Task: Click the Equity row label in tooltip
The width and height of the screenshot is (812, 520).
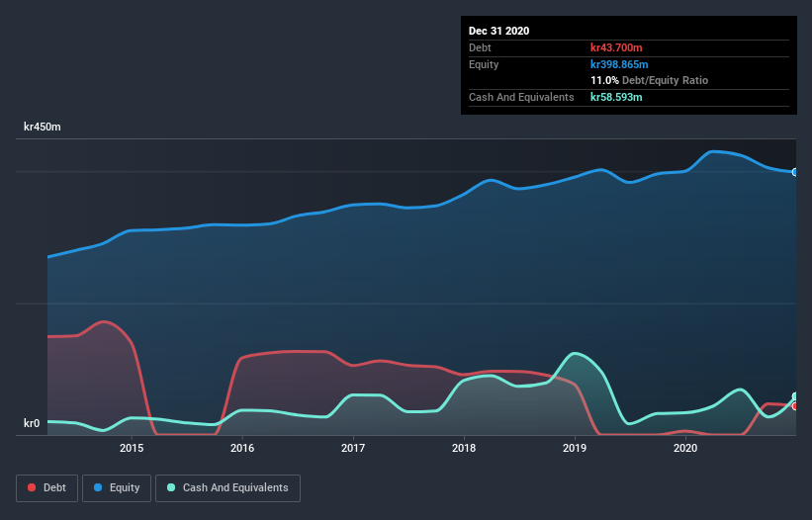Action: point(484,64)
